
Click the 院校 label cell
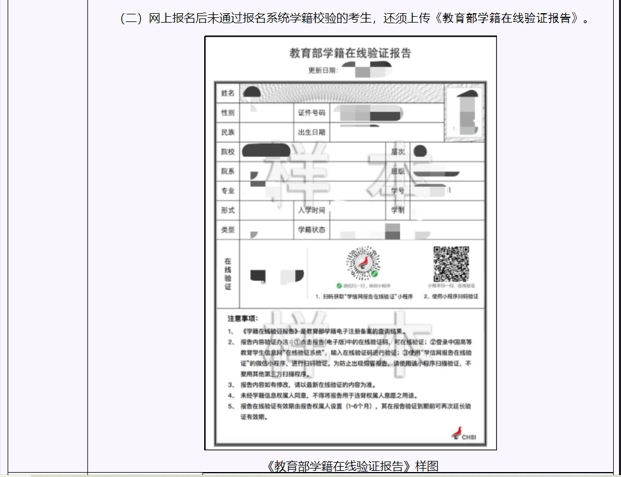pos(228,152)
